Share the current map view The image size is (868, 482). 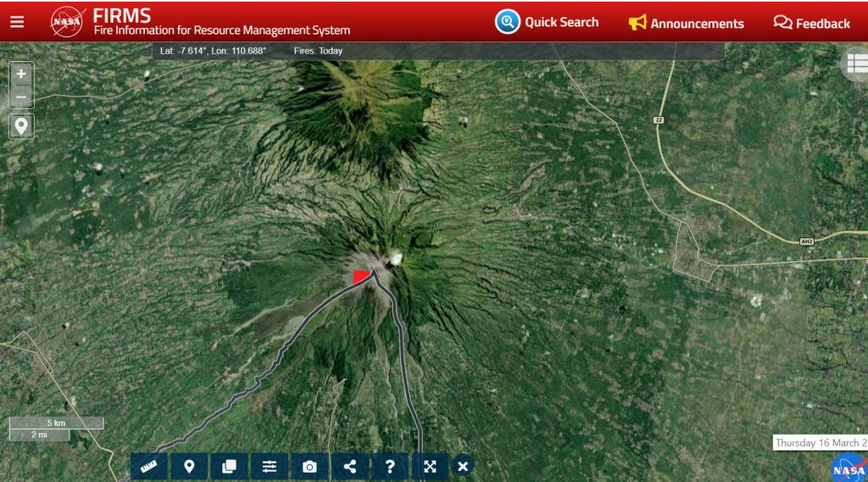[x=349, y=466]
